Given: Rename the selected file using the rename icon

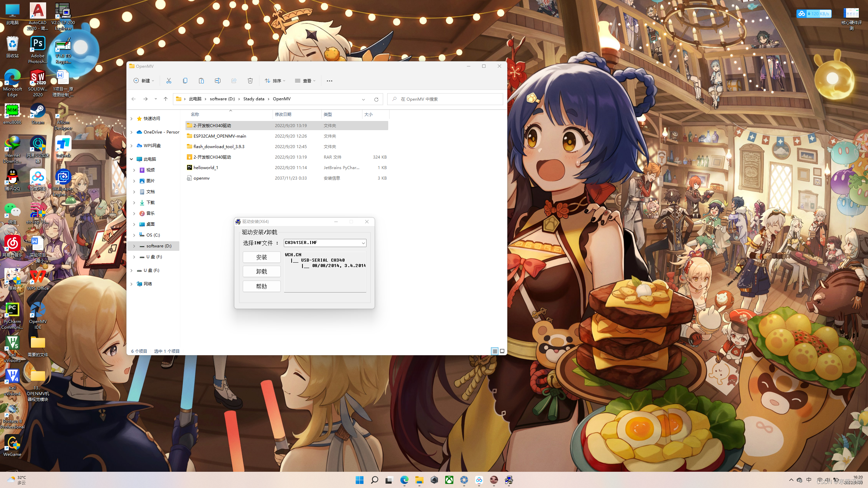Looking at the screenshot, I should point(217,81).
